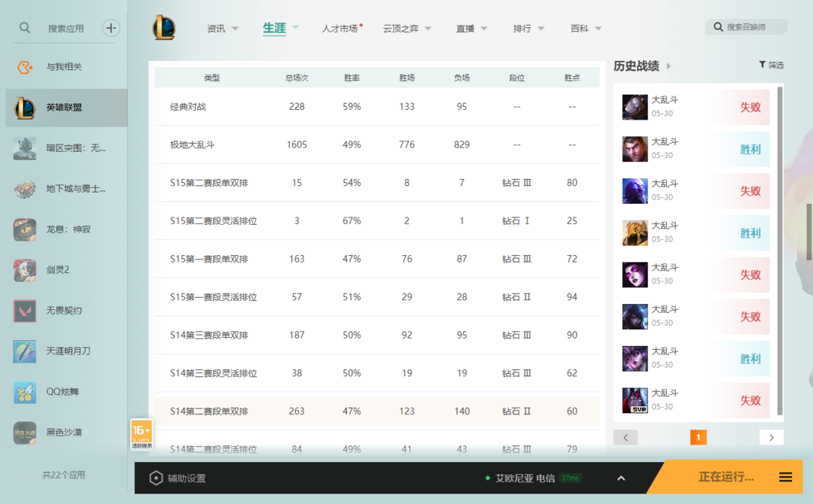
Task: Open 无畏契约 game icon
Action: [24, 311]
